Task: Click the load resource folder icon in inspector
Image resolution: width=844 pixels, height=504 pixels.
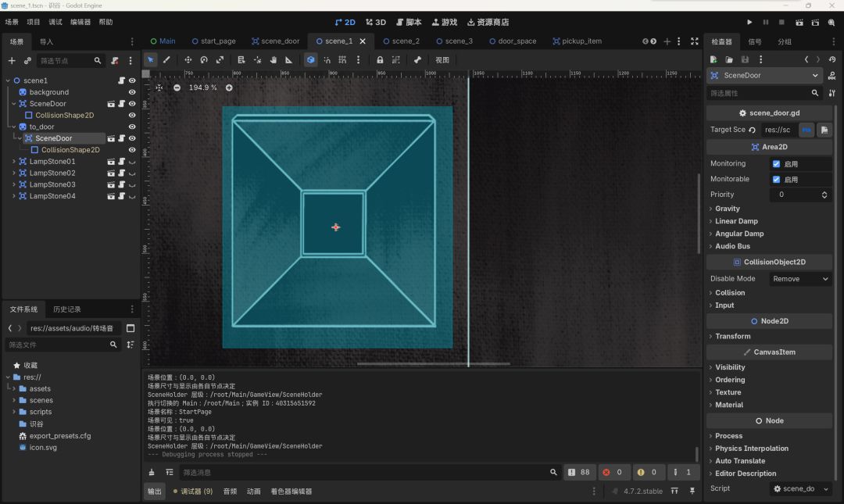Action: pos(729,59)
